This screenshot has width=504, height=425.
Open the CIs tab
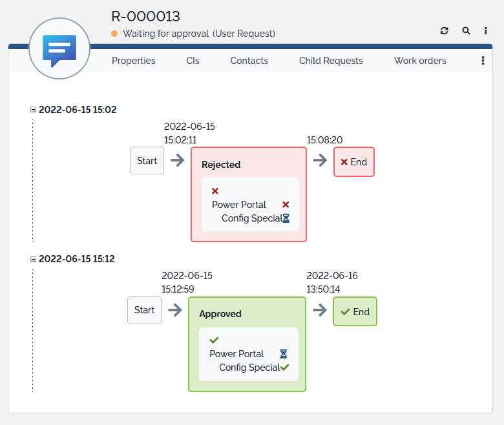(x=193, y=61)
